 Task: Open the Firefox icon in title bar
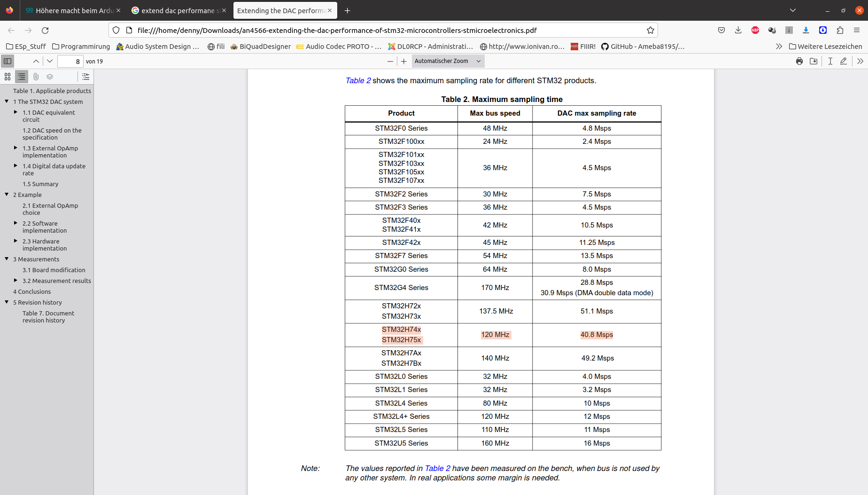(9, 10)
